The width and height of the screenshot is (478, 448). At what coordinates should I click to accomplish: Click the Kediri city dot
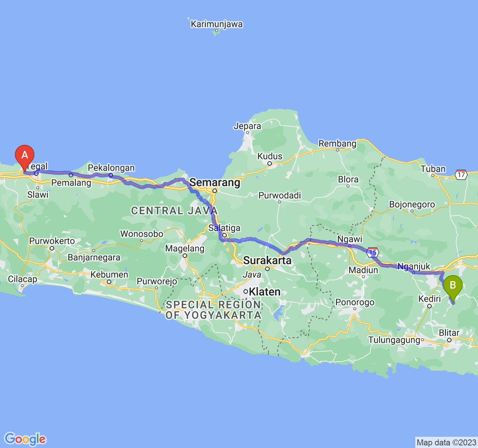[429, 306]
